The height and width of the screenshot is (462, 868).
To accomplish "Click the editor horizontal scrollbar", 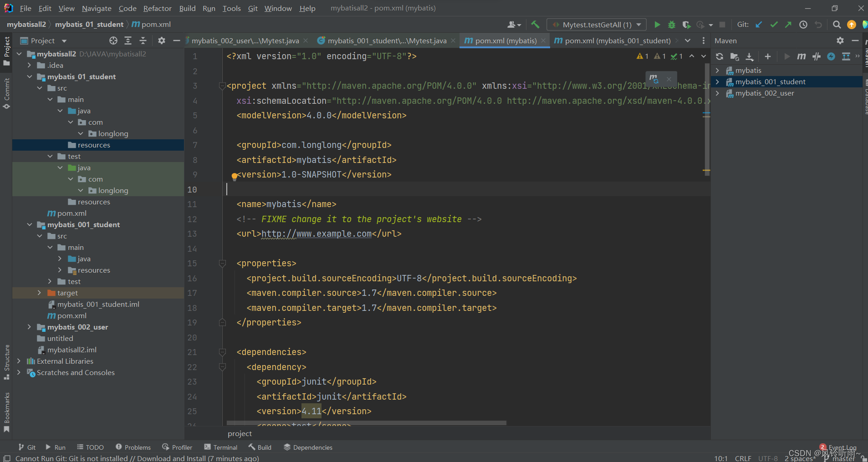I will click(367, 423).
